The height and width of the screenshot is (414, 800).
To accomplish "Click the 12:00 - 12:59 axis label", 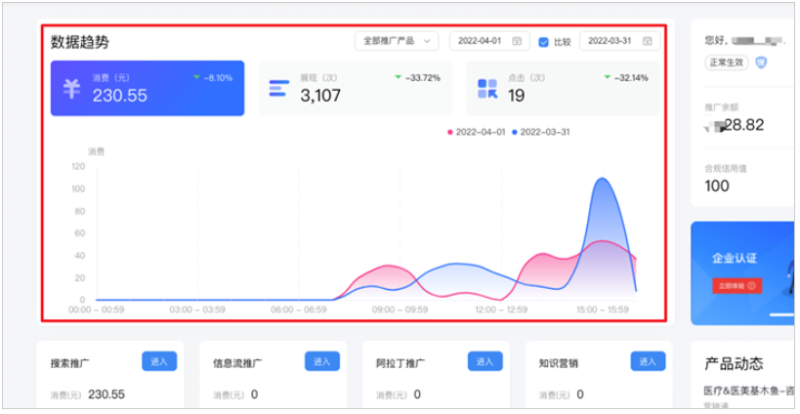I will (502, 310).
